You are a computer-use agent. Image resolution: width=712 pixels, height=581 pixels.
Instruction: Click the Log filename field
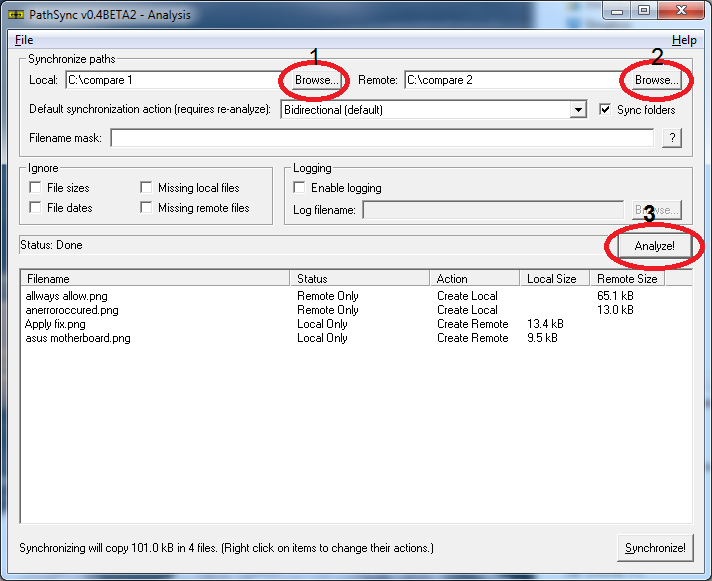493,210
